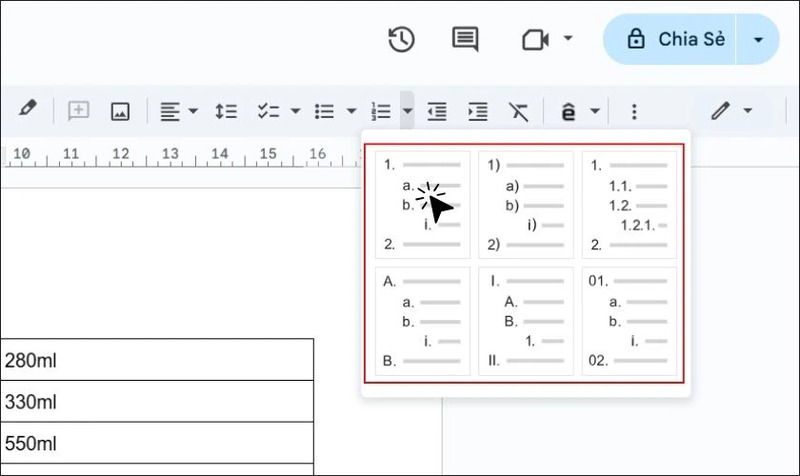Expand the text alignment dropdown
The width and height of the screenshot is (800, 476).
pos(193,111)
